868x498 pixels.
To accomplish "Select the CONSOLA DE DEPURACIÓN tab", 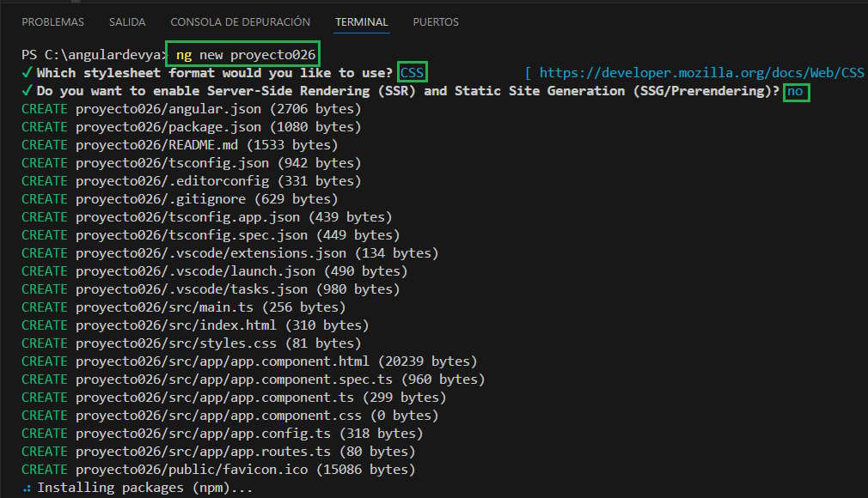I will [241, 22].
